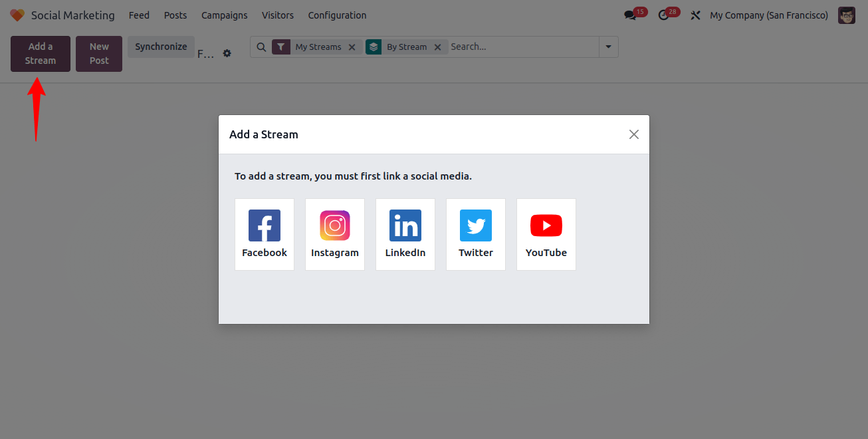The image size is (868, 439).
Task: Open the Configuration menu
Action: tap(337, 15)
